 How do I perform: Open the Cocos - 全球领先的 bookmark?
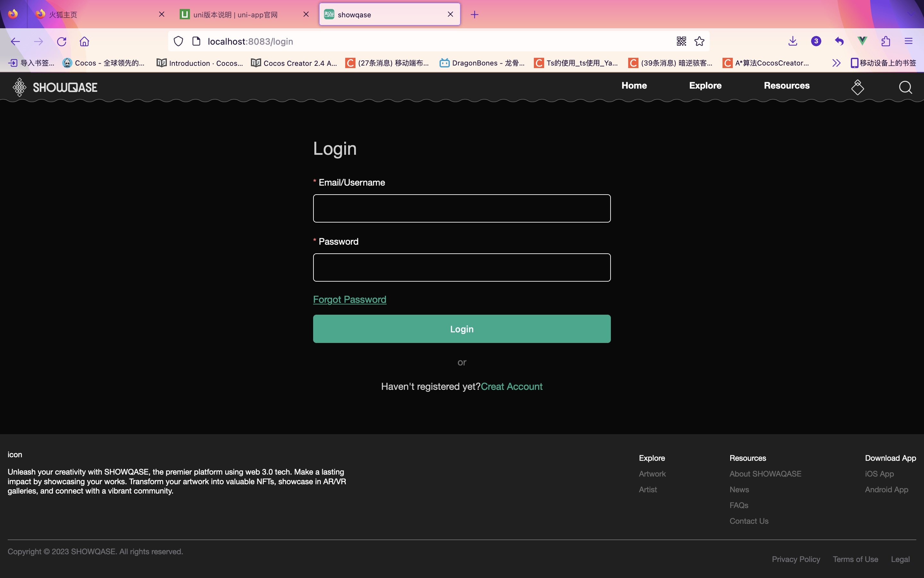point(104,63)
